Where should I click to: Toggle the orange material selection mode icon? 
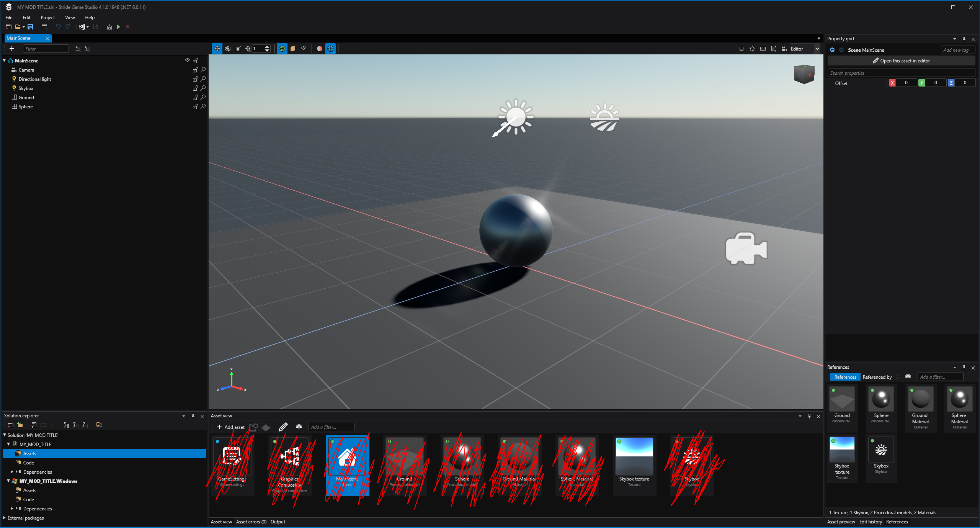[x=293, y=49]
